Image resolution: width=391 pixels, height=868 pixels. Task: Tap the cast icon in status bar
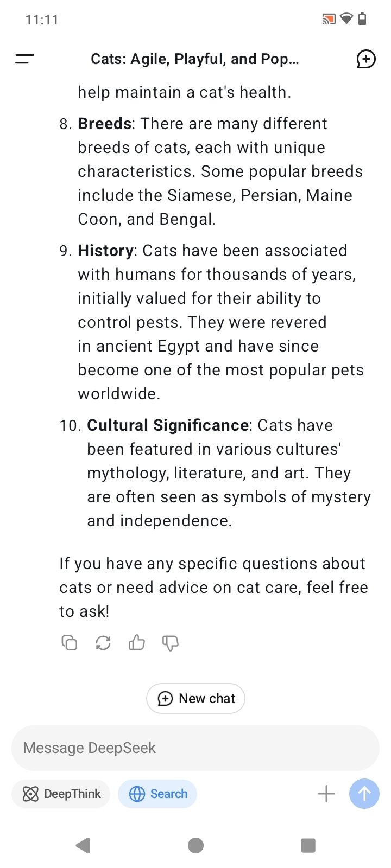click(x=328, y=20)
